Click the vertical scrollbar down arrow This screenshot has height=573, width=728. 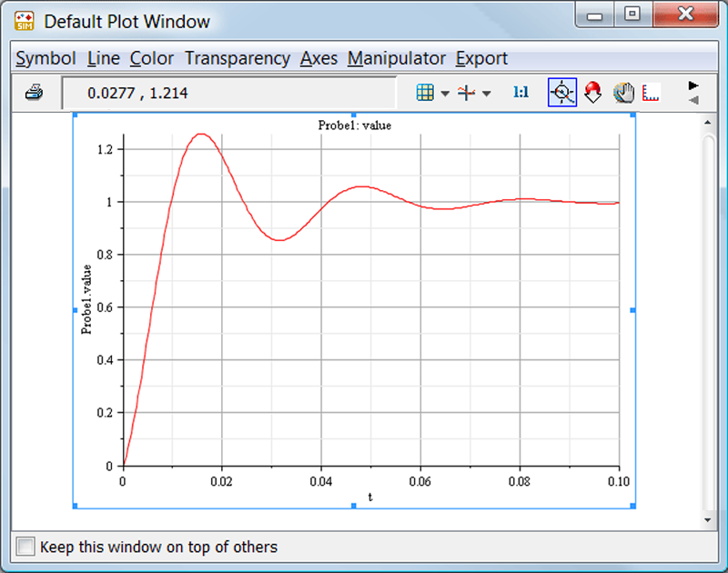pyautogui.click(x=708, y=520)
